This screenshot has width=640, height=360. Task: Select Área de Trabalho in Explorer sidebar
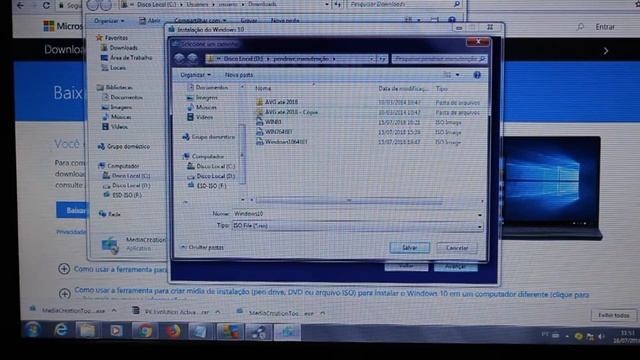(x=126, y=58)
